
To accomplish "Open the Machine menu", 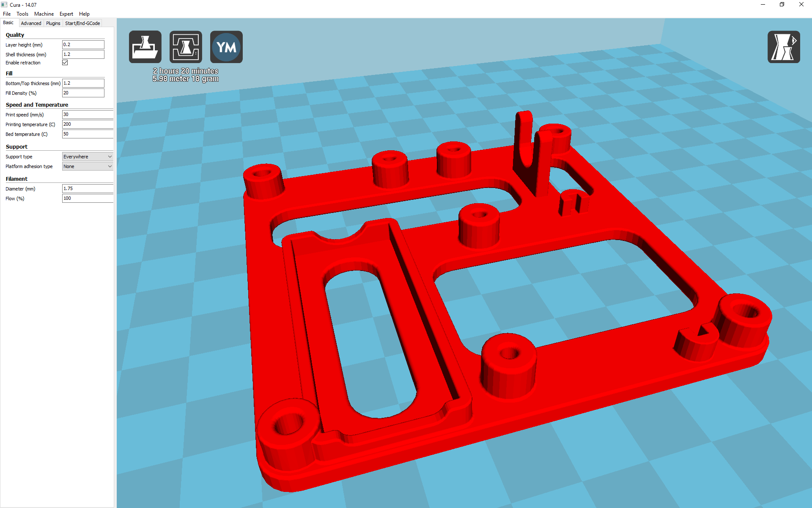I will (x=44, y=14).
